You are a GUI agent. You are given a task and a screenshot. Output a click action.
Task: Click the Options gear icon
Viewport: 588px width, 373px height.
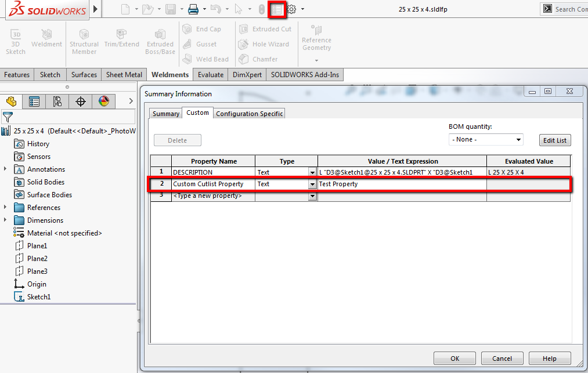coord(291,9)
